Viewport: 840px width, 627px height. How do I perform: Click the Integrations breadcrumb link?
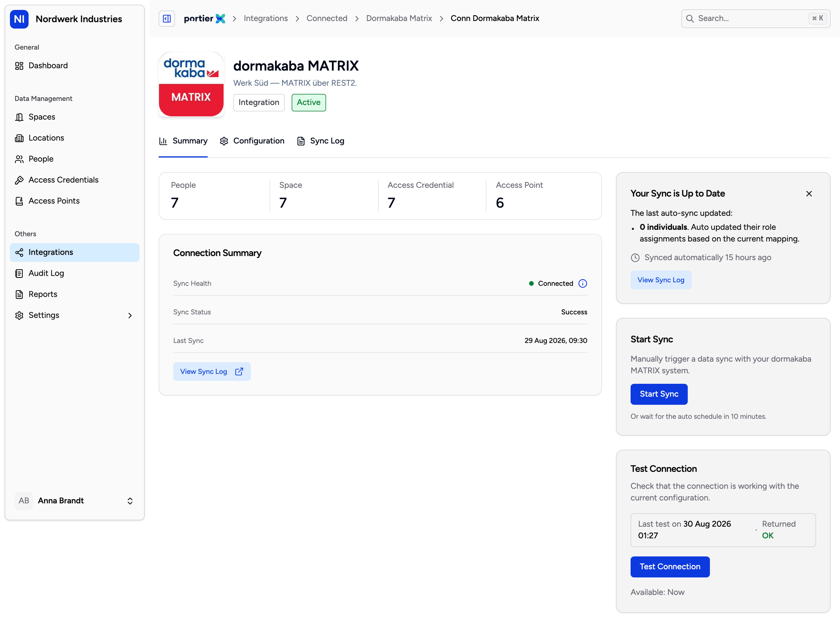point(266,19)
